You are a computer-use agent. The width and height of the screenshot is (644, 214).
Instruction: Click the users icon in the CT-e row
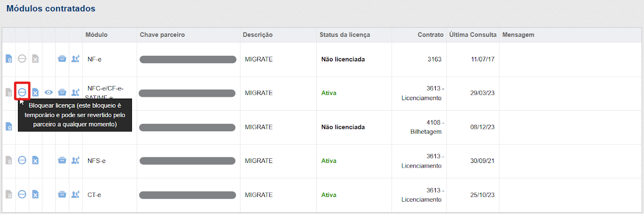click(75, 194)
